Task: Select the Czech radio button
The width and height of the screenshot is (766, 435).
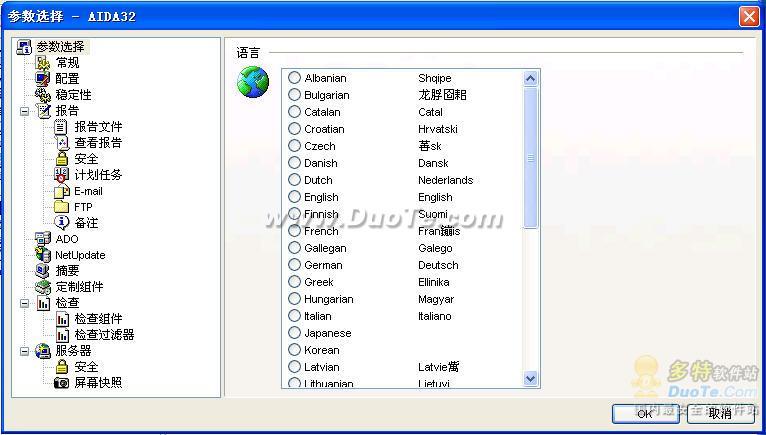Action: click(x=294, y=146)
